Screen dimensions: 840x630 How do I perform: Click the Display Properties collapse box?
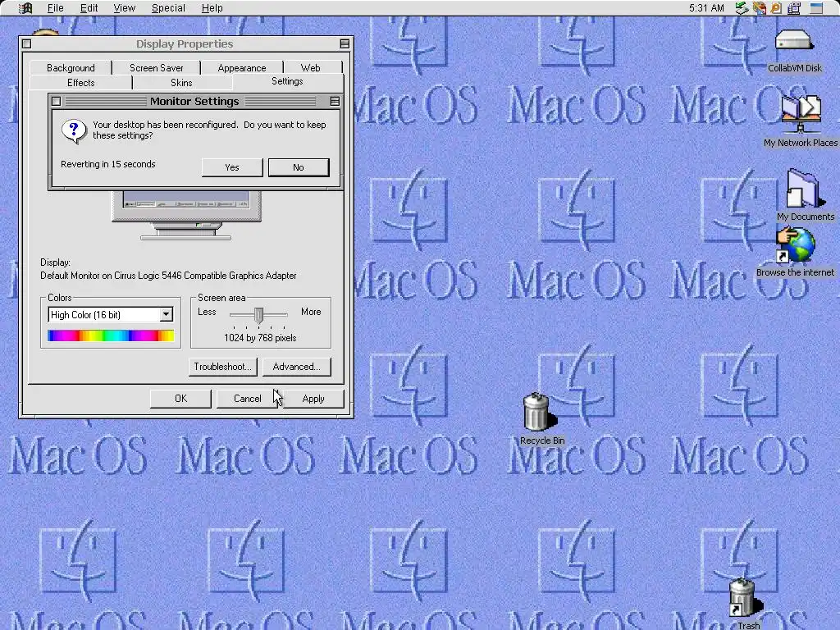(x=345, y=44)
